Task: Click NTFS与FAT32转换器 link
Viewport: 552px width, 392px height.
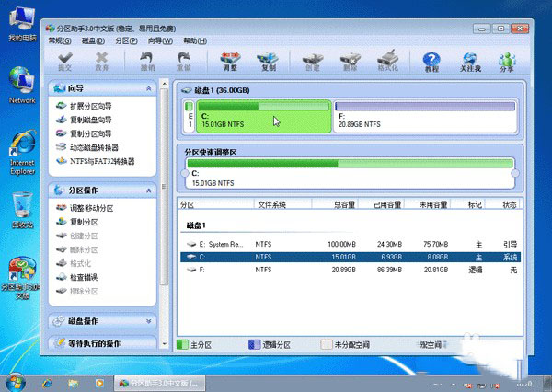Action: (101, 161)
